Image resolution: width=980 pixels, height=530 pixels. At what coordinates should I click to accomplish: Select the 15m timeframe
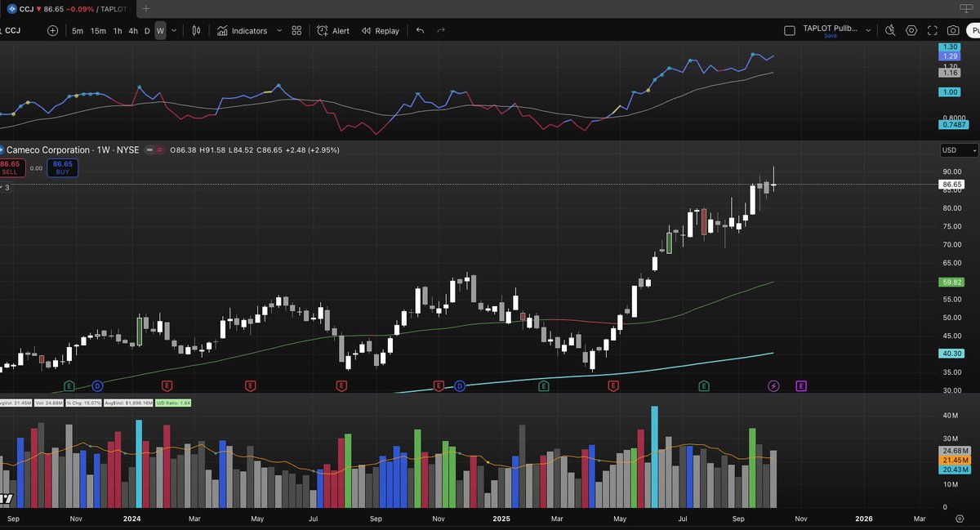click(98, 31)
